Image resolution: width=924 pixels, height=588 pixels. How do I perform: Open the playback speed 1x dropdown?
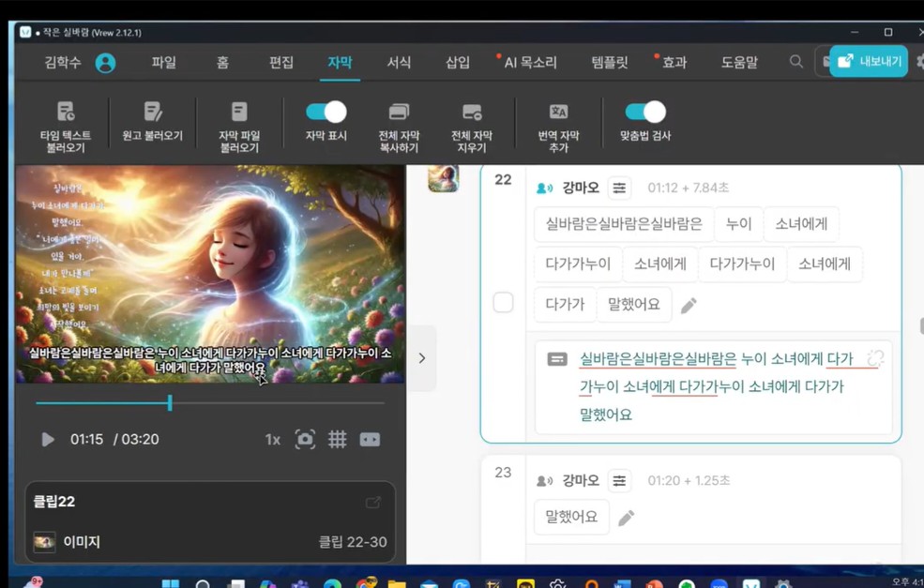point(272,439)
